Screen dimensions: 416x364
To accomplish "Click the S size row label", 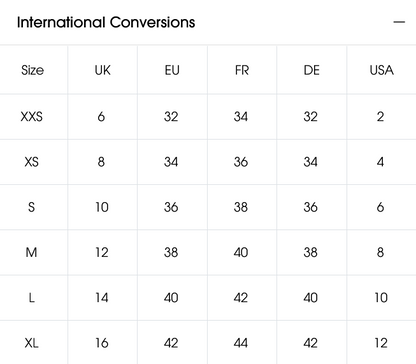I will [x=31, y=207].
